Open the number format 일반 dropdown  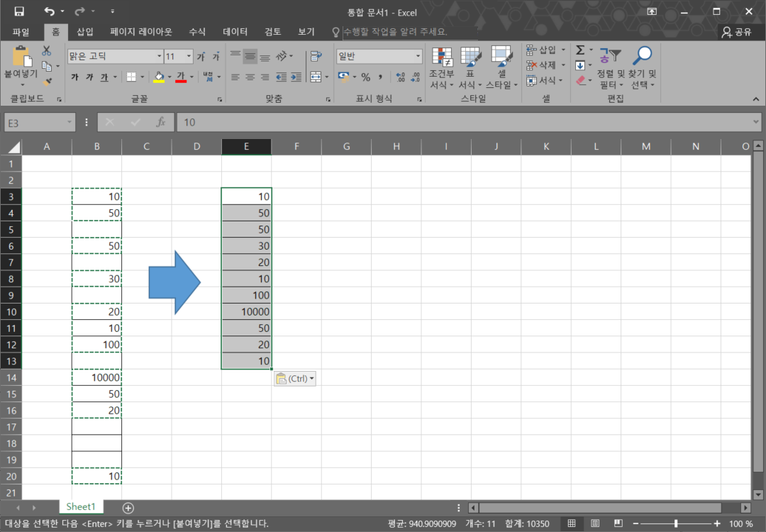[x=418, y=56]
